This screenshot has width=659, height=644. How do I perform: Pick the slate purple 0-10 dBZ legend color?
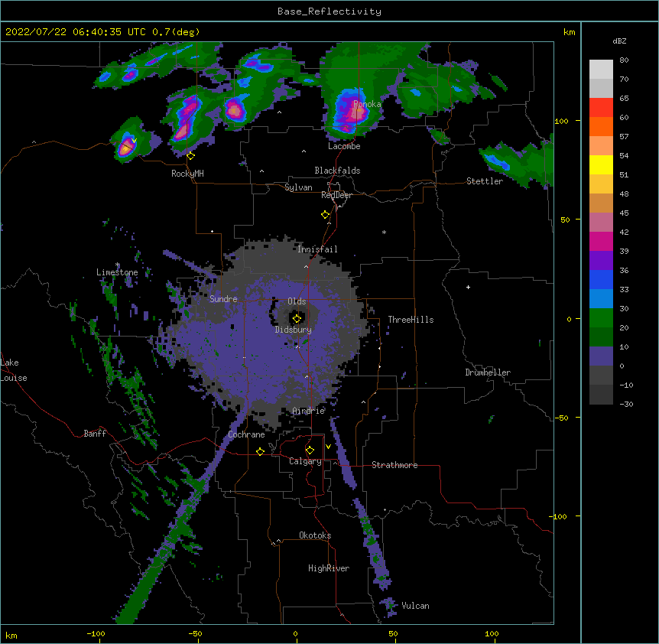click(601, 356)
